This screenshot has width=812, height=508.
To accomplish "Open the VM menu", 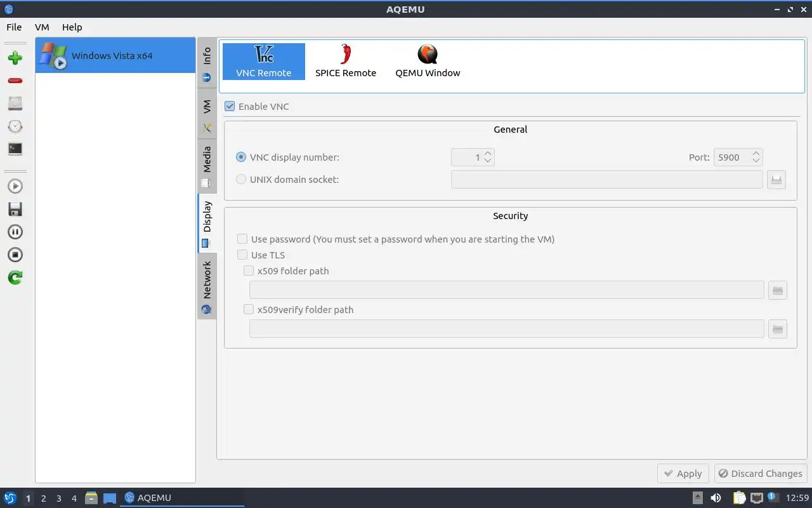I will point(42,27).
